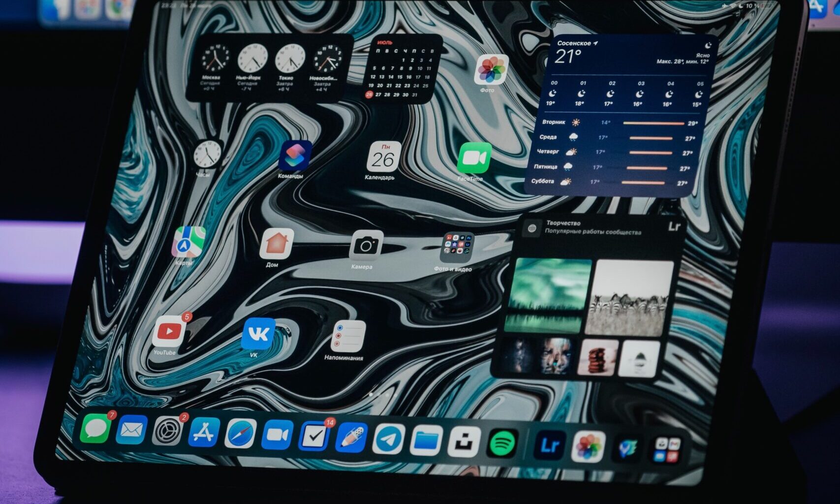The height and width of the screenshot is (504, 840).
Task: Tap date 31 in the calendar widget
Action: (x=414, y=95)
